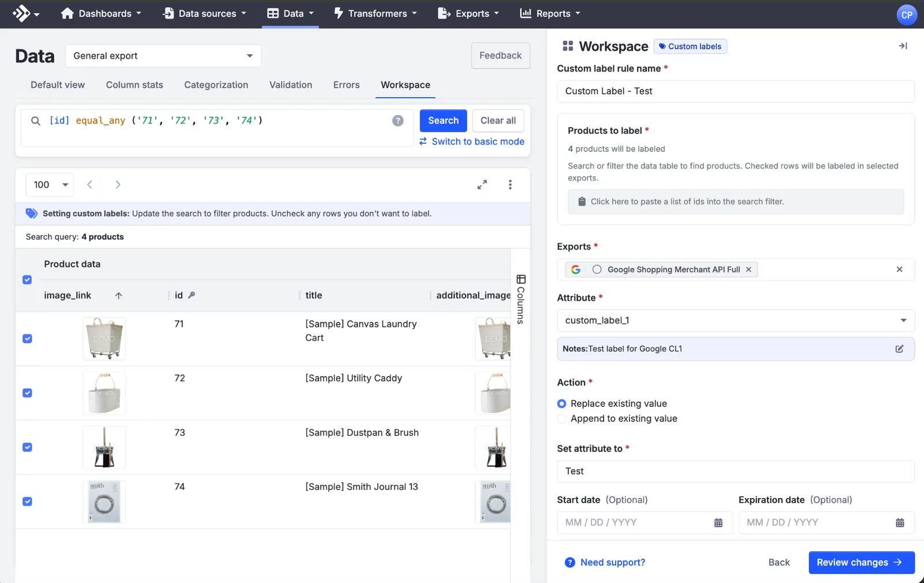The image size is (924, 583).
Task: Open the Canvas Laundry Cart product thumbnail
Action: 104,339
